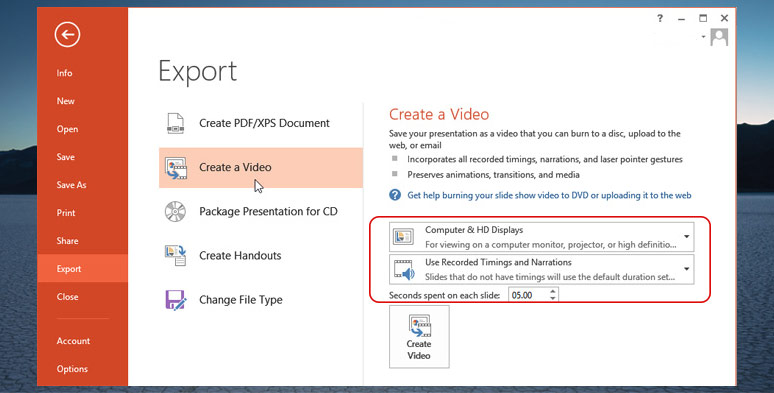The image size is (774, 393).
Task: Click the Create Video button
Action: click(x=419, y=336)
